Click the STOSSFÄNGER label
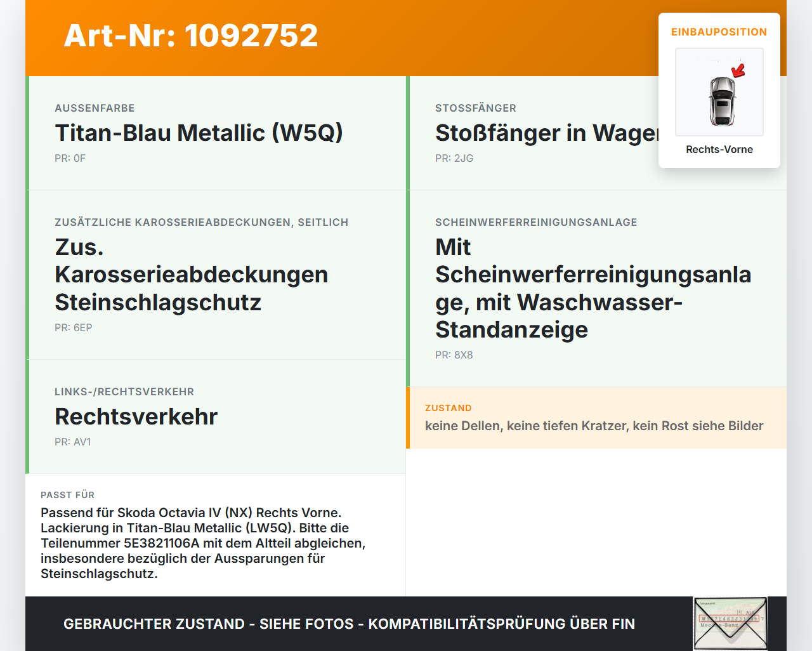This screenshot has height=651, width=812. pyautogui.click(x=476, y=108)
